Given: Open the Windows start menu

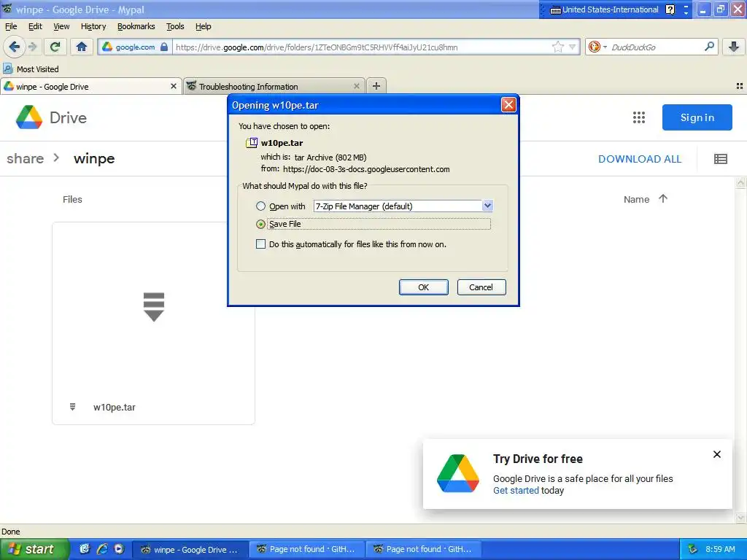Looking at the screenshot, I should pos(34,549).
